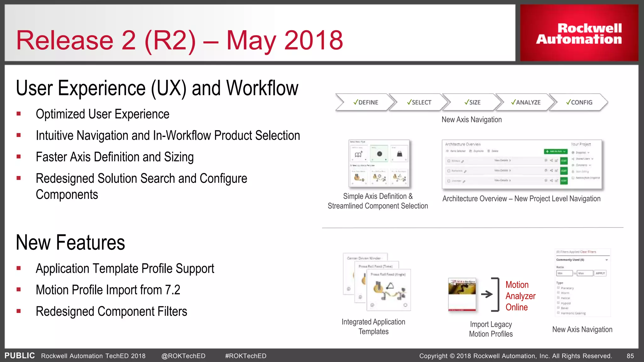
Task: Click info icon on Press Roll Feed (Time) card
Action: pyautogui.click(x=360, y=297)
